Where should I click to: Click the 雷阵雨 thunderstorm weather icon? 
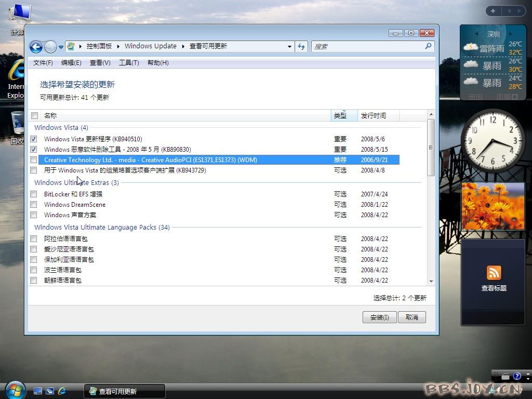[471, 47]
